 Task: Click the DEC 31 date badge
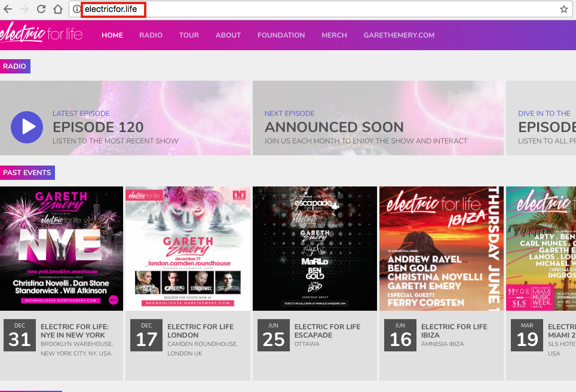20,335
